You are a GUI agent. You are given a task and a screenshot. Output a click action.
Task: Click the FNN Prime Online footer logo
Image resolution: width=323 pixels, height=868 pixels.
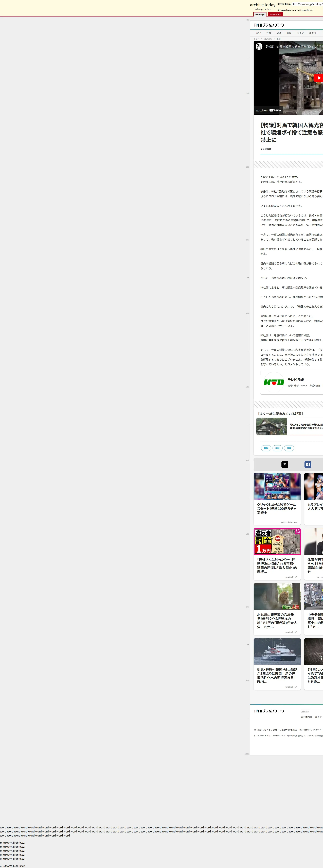pos(269,711)
